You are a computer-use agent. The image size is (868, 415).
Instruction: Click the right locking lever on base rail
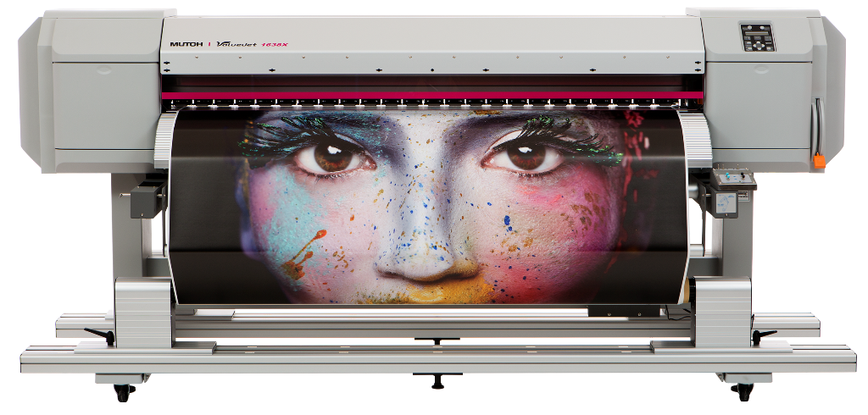767,338
